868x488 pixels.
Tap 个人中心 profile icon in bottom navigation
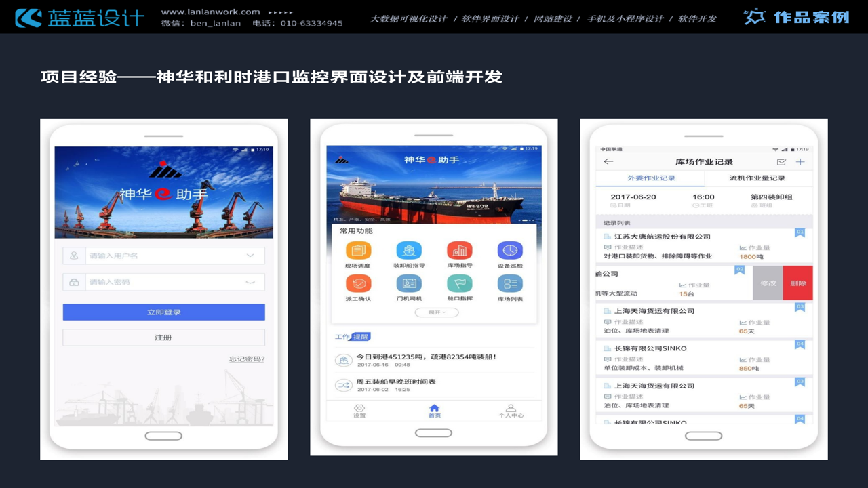pos(511,409)
